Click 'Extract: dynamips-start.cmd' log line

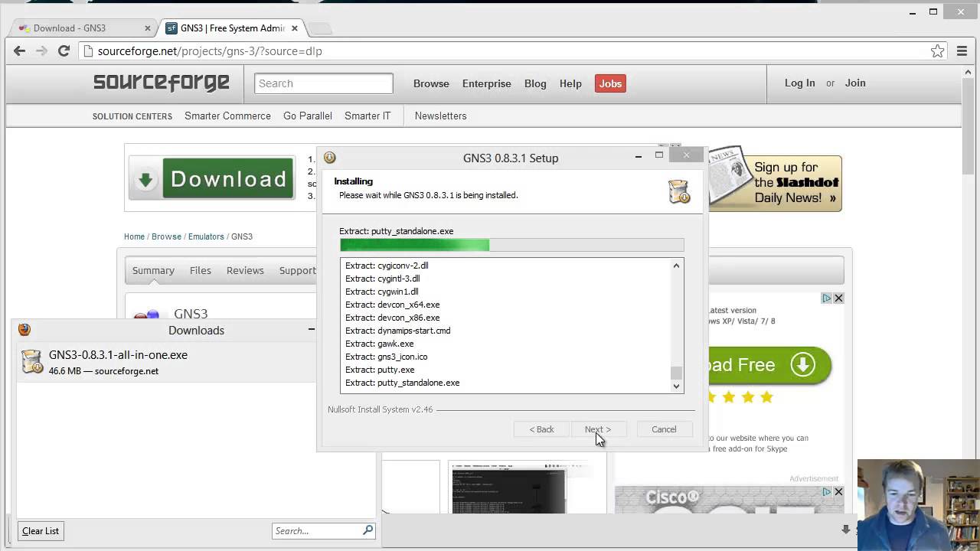pyautogui.click(x=397, y=331)
